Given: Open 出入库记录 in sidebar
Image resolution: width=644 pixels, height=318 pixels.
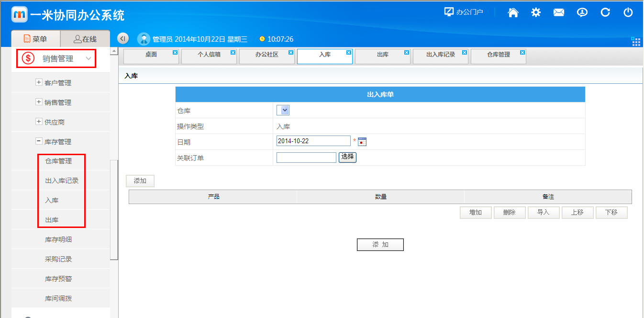Looking at the screenshot, I should pyautogui.click(x=62, y=181).
